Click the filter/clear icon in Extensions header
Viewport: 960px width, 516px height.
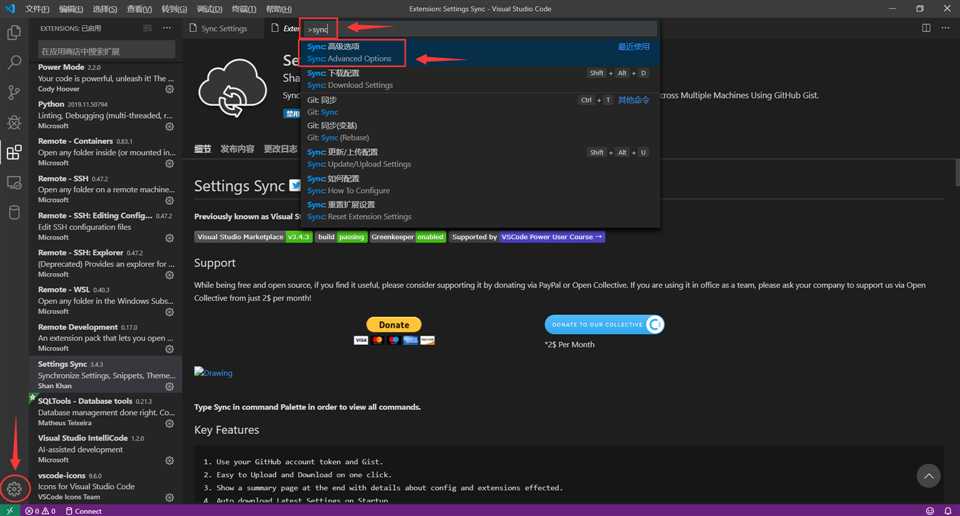pos(148,28)
